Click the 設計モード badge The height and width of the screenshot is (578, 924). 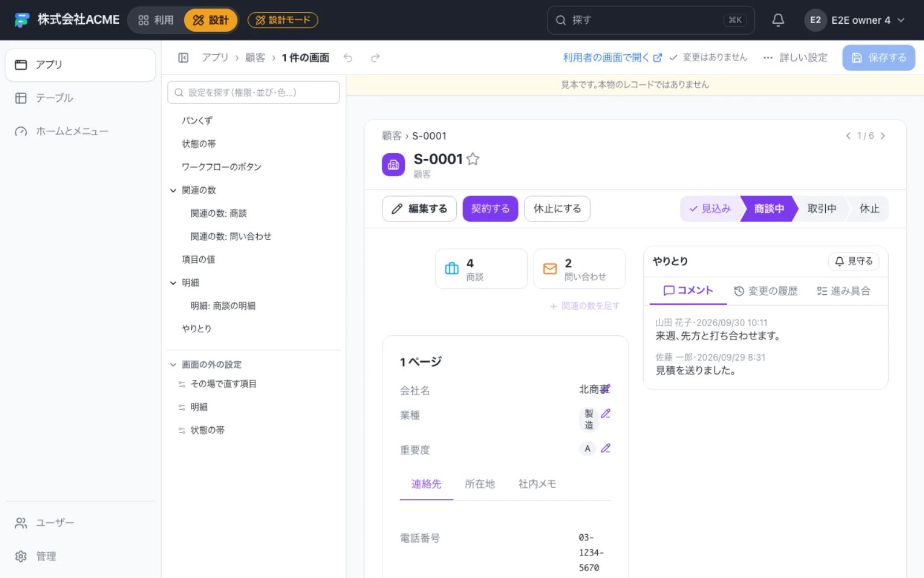tap(283, 20)
